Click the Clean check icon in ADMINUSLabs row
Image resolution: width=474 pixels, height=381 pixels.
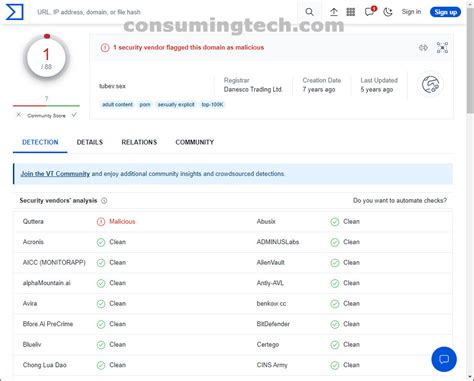pos(335,242)
